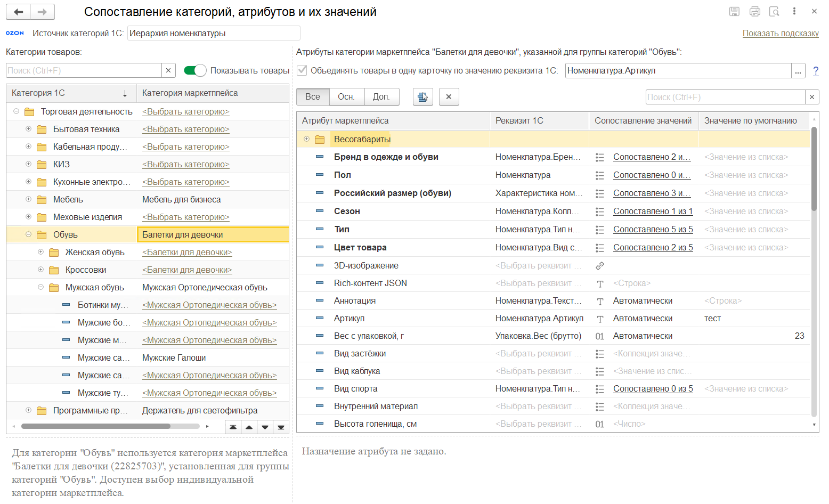Click the save (floppy disk) icon

pos(734,11)
